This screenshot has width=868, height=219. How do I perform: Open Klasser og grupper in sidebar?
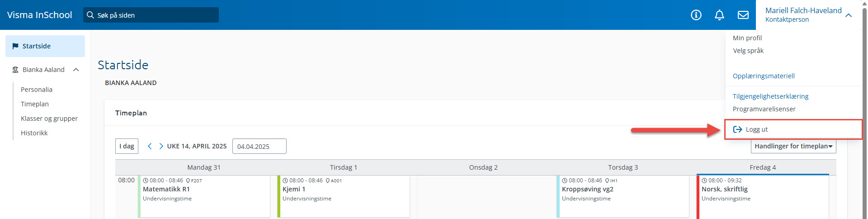(x=49, y=119)
